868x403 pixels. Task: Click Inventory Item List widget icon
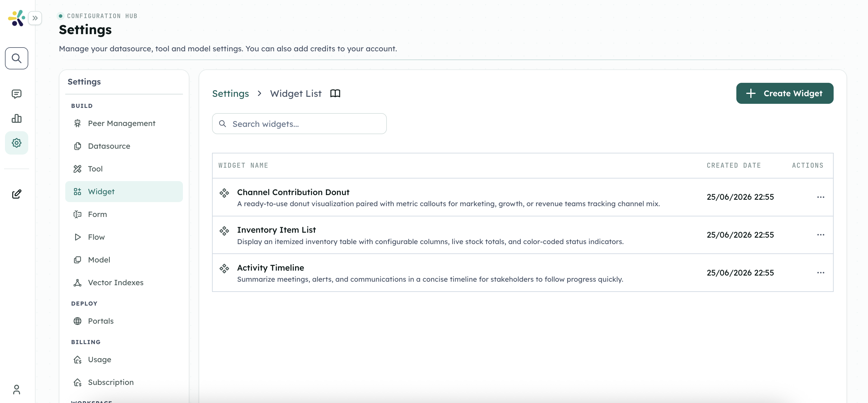(224, 231)
